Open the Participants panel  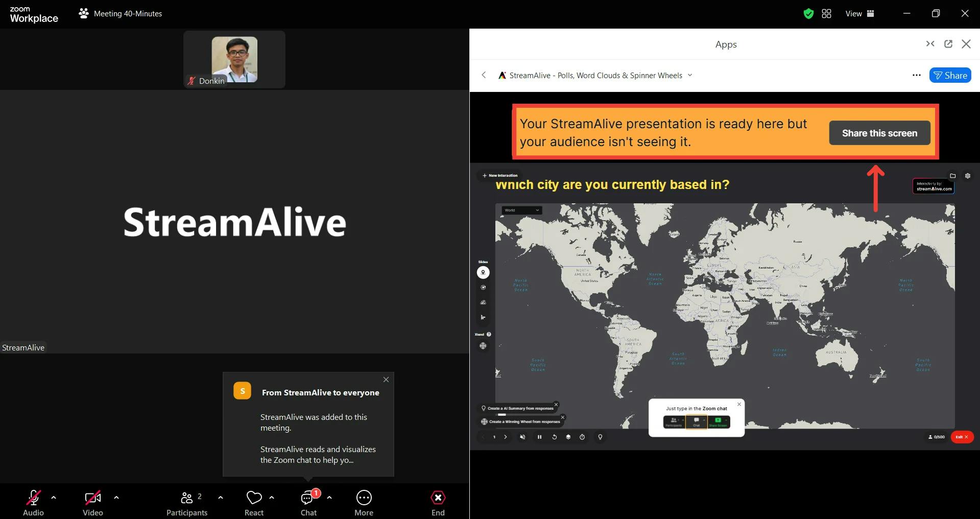pyautogui.click(x=187, y=503)
